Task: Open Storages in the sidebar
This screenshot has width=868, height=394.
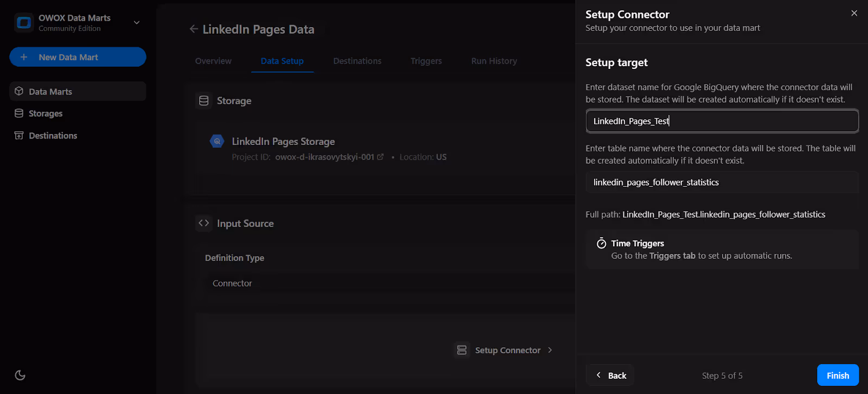Action: (x=78, y=113)
